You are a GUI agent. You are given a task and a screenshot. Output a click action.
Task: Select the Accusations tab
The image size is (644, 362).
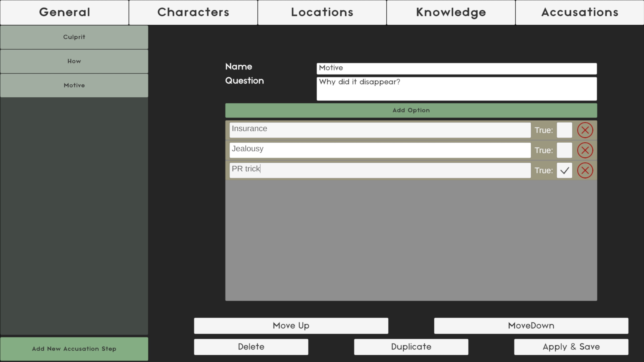point(580,12)
